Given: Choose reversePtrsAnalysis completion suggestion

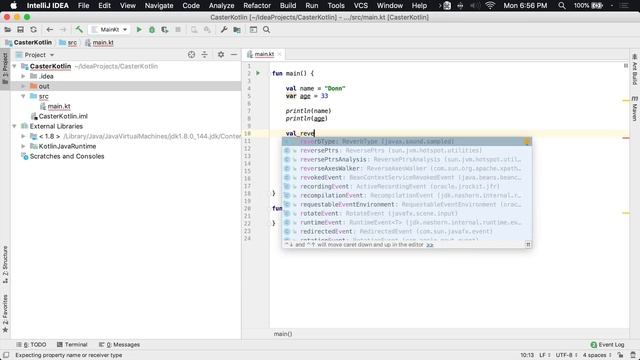Looking at the screenshot, I should (407, 159).
